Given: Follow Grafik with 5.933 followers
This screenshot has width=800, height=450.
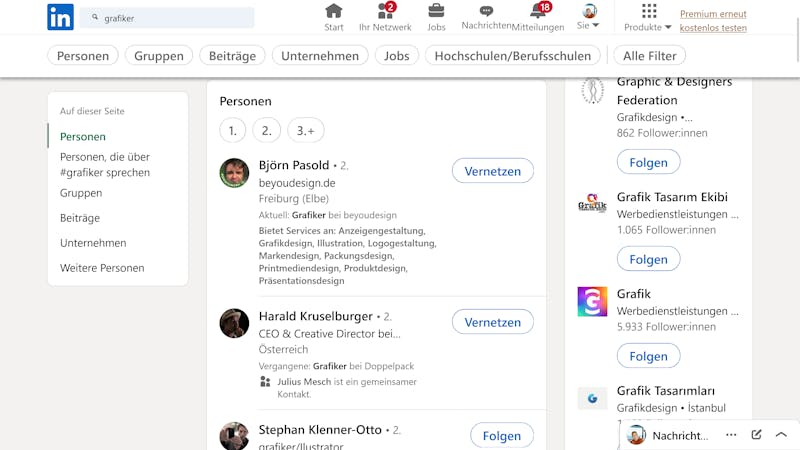Looking at the screenshot, I should (648, 356).
